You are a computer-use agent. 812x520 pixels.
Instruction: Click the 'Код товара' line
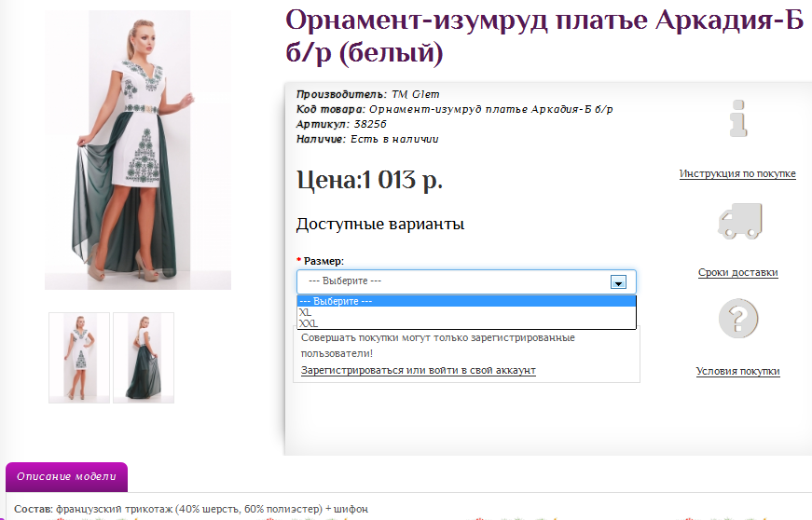tap(455, 109)
